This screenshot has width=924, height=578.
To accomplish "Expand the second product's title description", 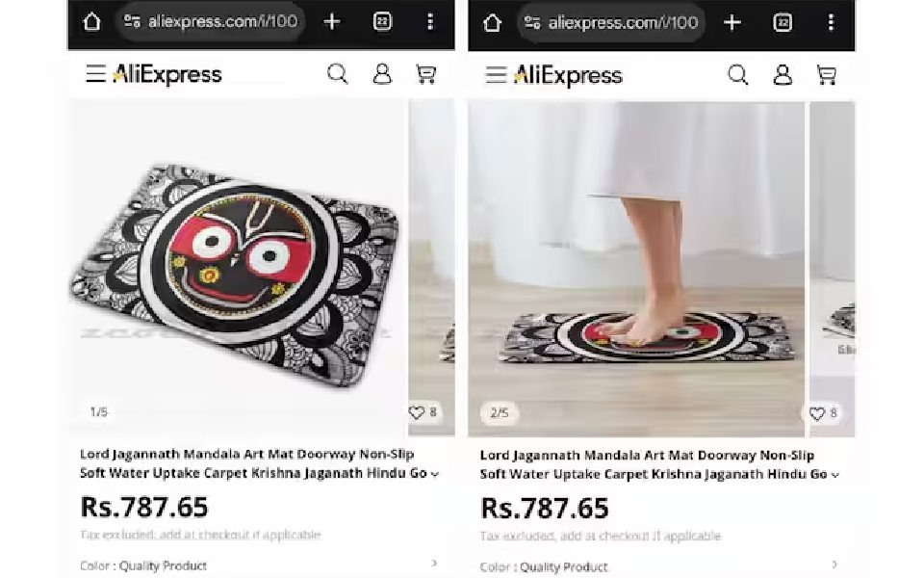I will click(x=834, y=474).
